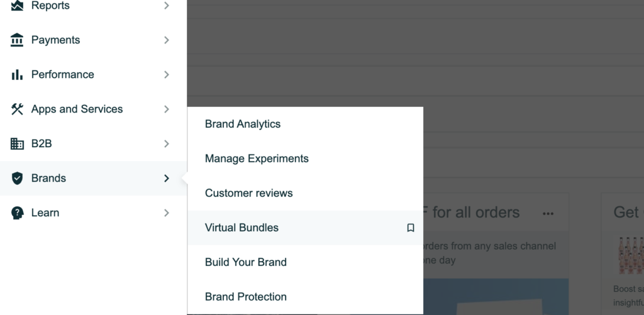
Task: Open the three-dot options on orders card
Action: tap(548, 214)
